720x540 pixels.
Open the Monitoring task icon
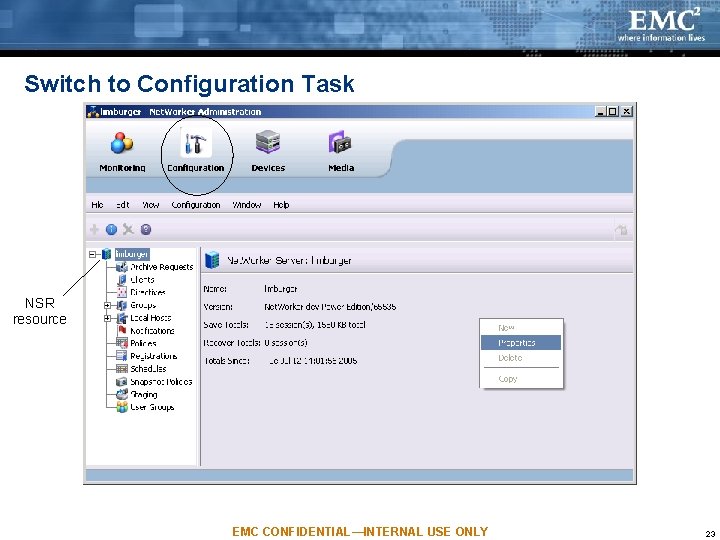[x=122, y=143]
